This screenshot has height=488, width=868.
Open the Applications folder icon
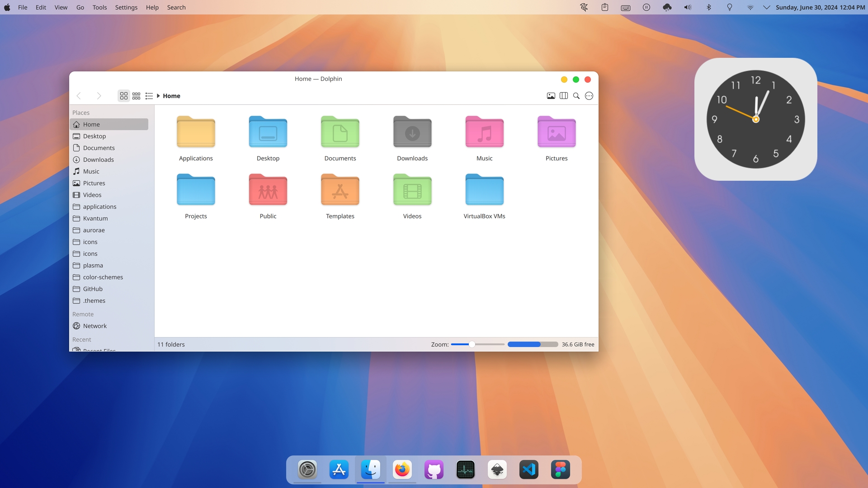click(196, 131)
